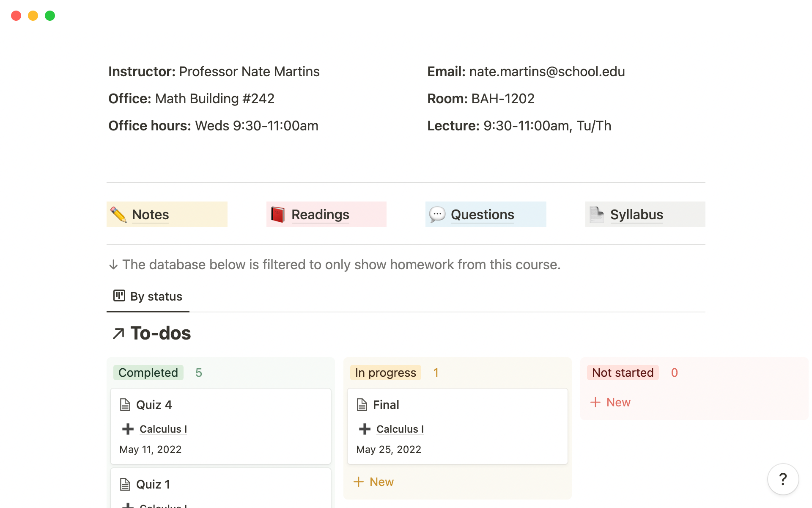Click the document icon beside Syllabus
Screen dimensions: 812x508
pos(597,214)
